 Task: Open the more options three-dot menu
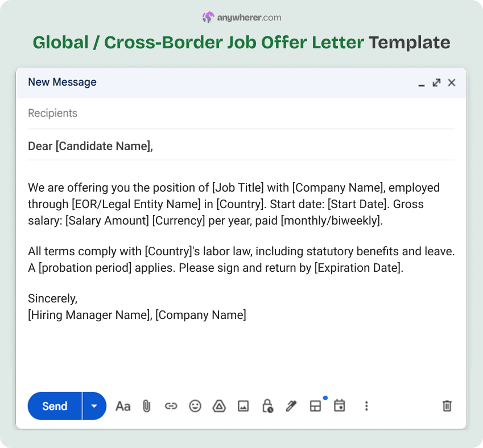coord(366,406)
